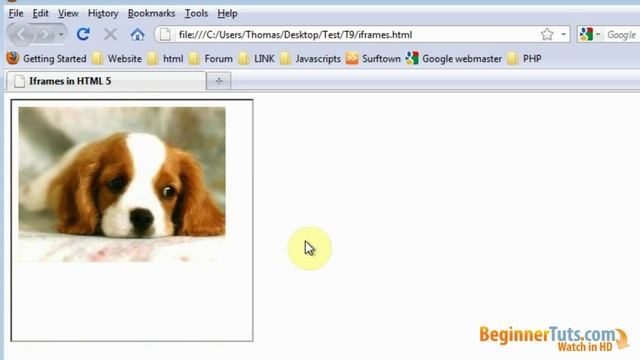
Task: Bookmark this page with the star icon
Action: [x=547, y=35]
